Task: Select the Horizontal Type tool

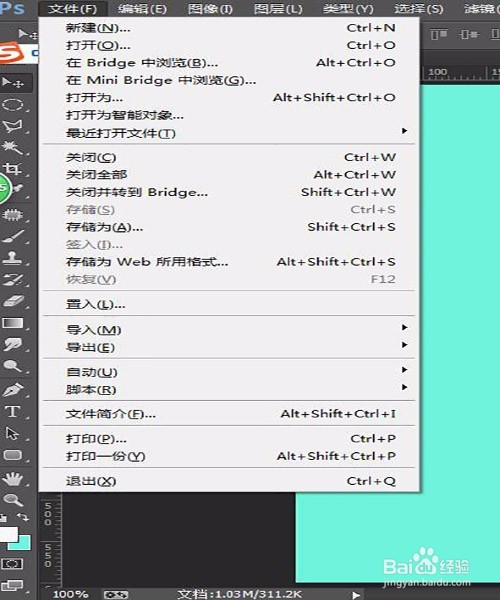Action: [x=13, y=412]
